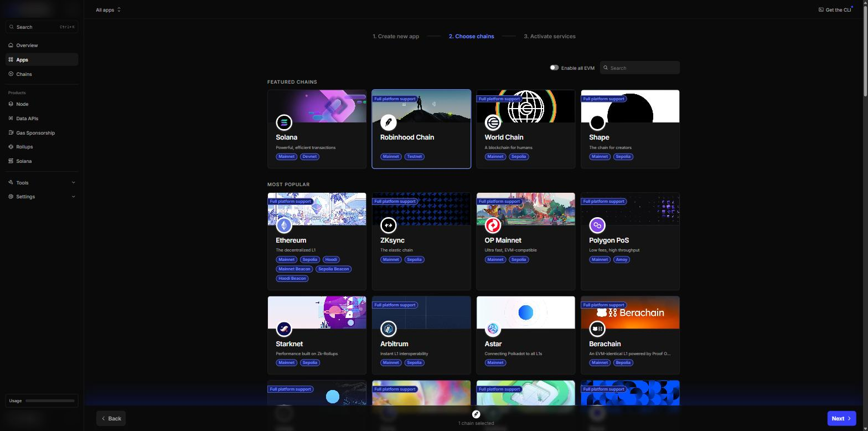Screen dimensions: 868x431
Task: Click the Tools wrench icon
Action: tap(11, 182)
